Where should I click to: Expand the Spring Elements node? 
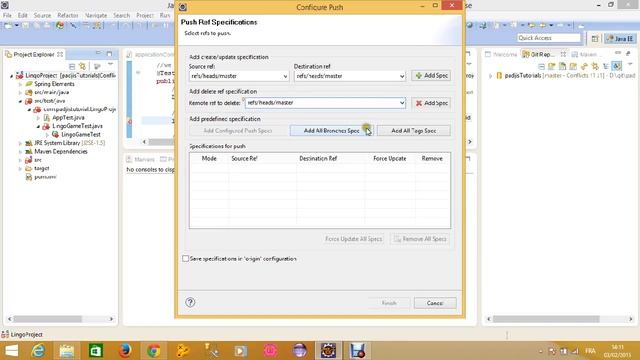point(20,84)
